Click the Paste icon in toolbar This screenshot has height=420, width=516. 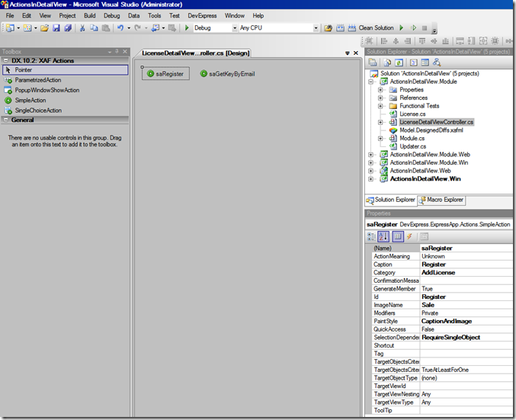(106, 28)
